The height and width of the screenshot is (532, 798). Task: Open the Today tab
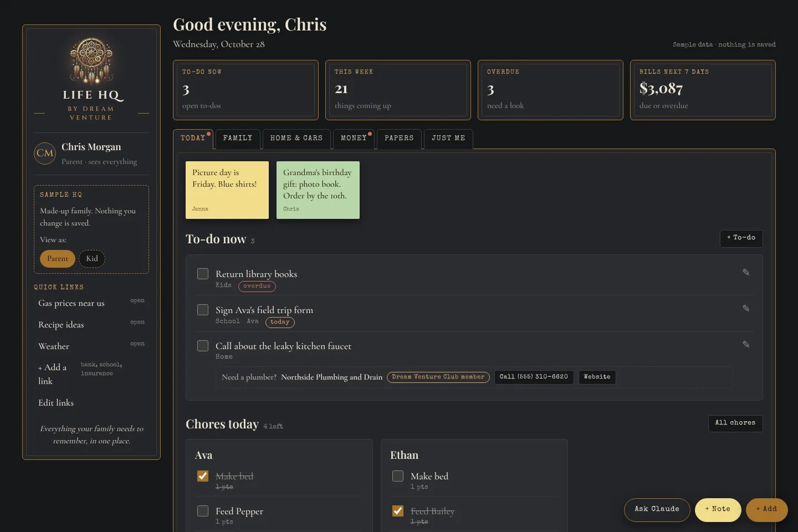(x=193, y=138)
